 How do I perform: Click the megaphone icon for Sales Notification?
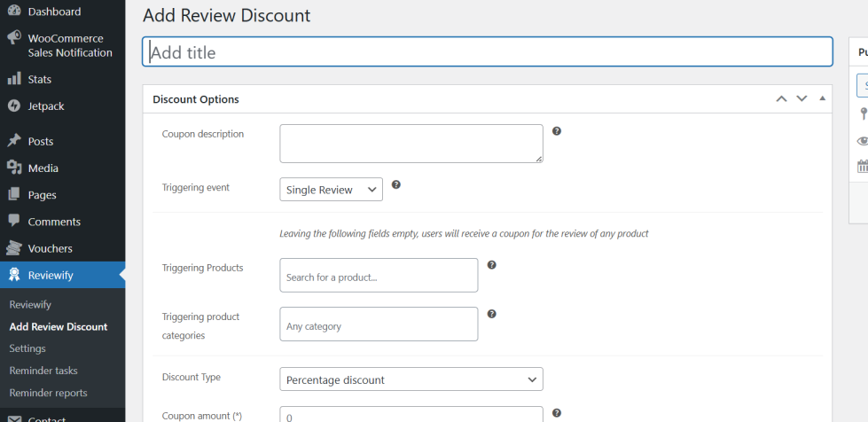[14, 38]
